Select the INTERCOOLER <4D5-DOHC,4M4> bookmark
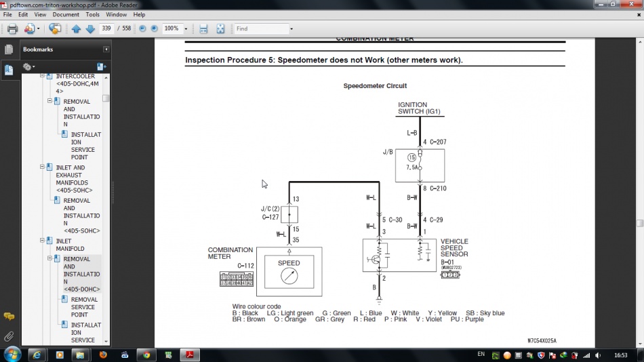644x362 pixels. point(77,83)
